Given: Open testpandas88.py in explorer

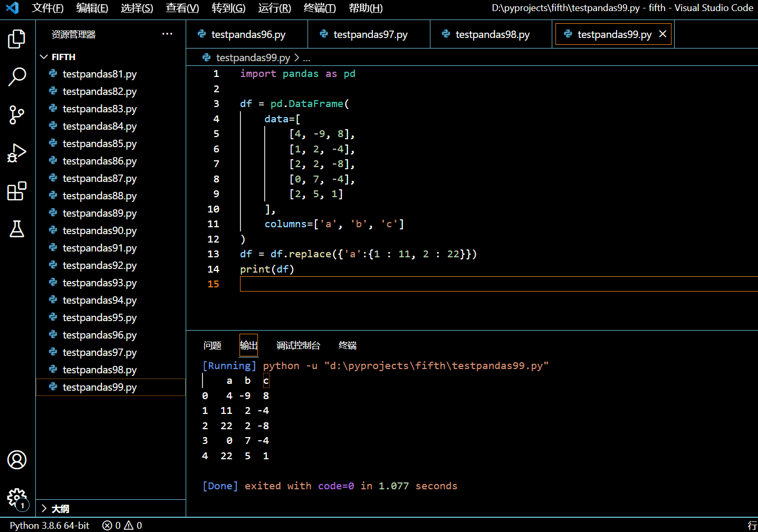Looking at the screenshot, I should (x=111, y=196).
